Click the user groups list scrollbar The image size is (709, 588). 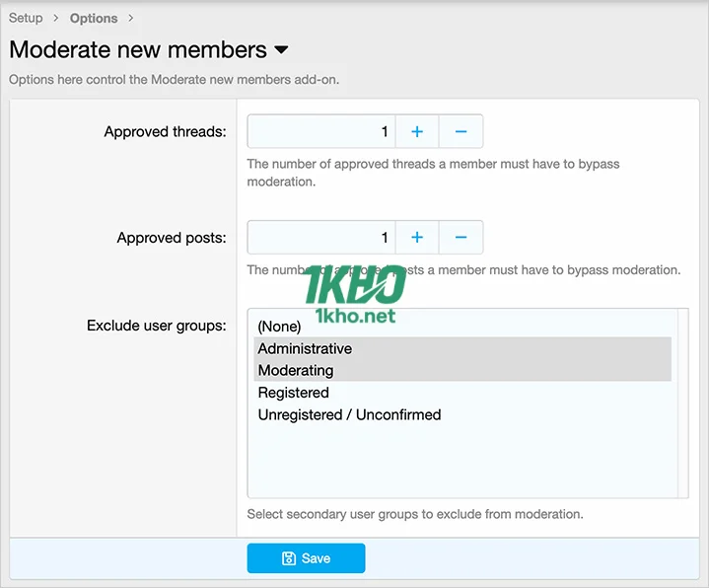[682, 403]
